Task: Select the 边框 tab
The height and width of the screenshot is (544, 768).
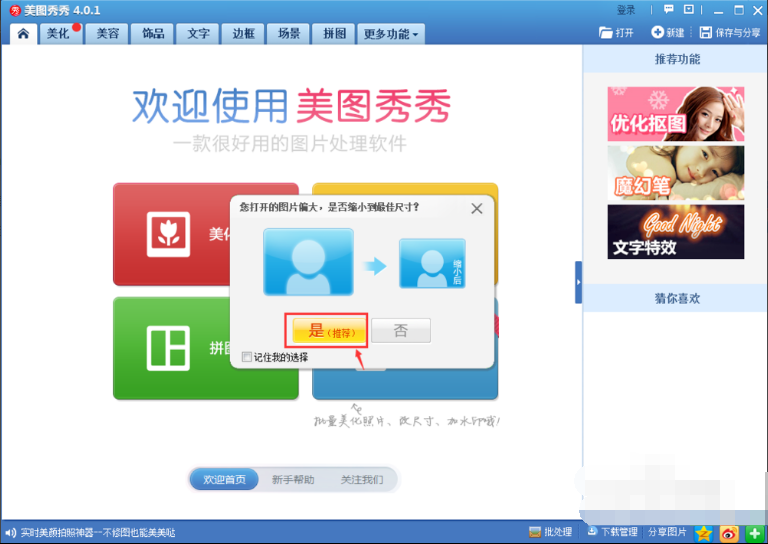Action: click(x=243, y=34)
